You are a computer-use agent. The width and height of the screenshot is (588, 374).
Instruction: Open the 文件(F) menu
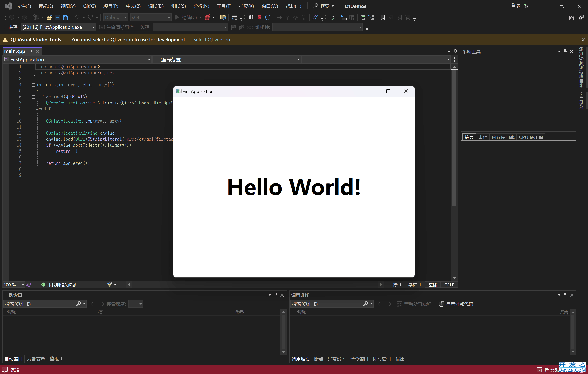(23, 6)
